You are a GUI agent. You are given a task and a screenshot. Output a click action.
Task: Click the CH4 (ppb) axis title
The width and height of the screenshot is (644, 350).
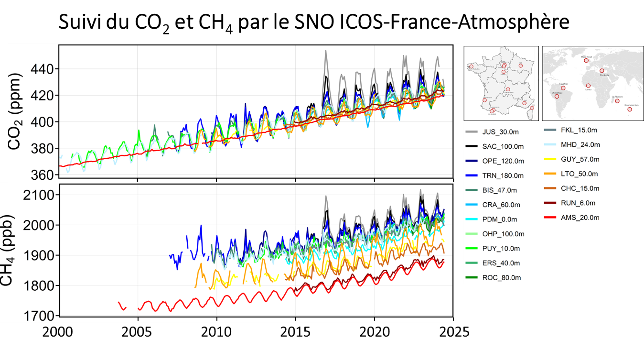pos(7,251)
